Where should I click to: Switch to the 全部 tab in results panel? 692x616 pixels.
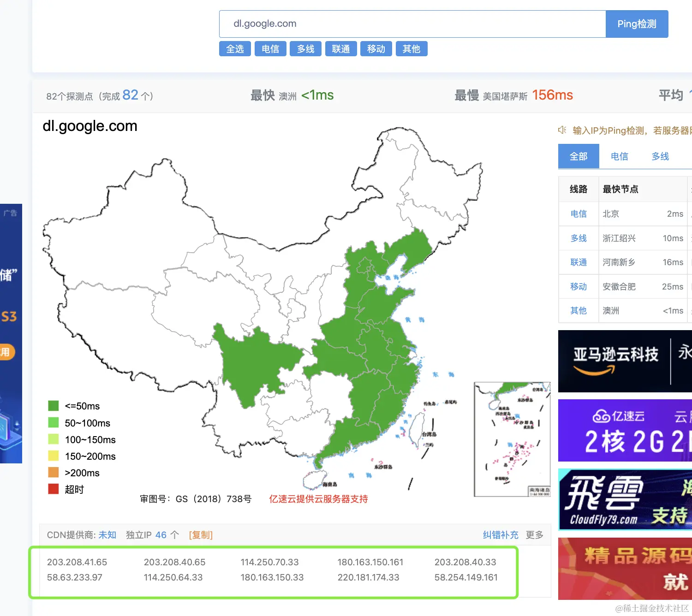579,156
